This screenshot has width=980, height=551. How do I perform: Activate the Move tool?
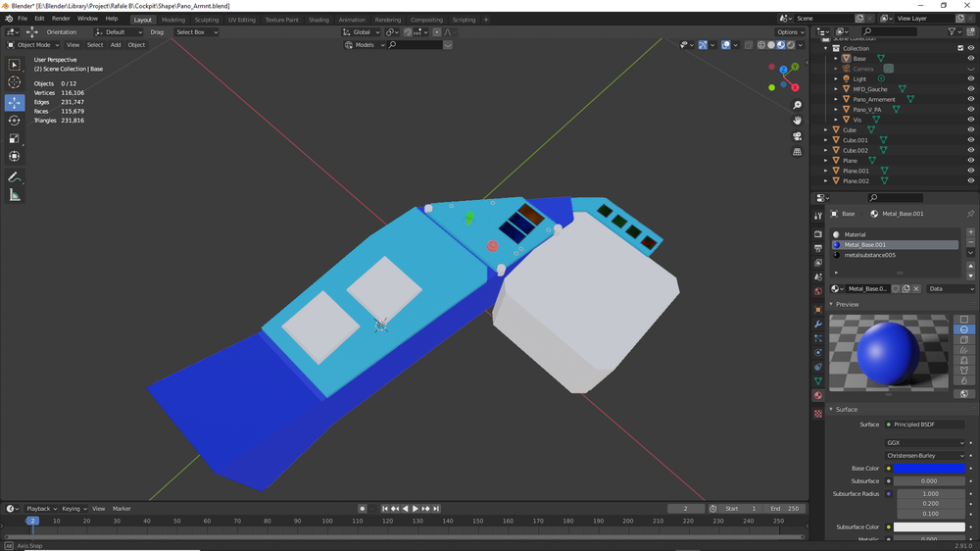point(14,102)
